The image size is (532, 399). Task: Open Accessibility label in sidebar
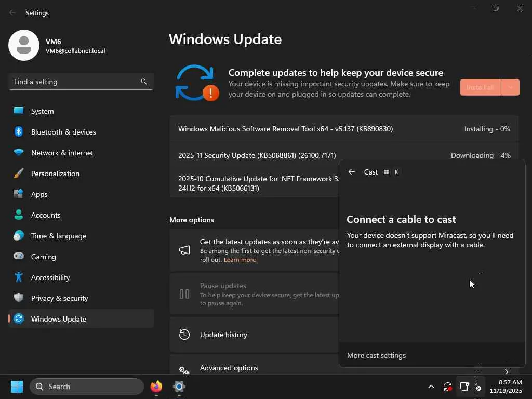coord(50,277)
